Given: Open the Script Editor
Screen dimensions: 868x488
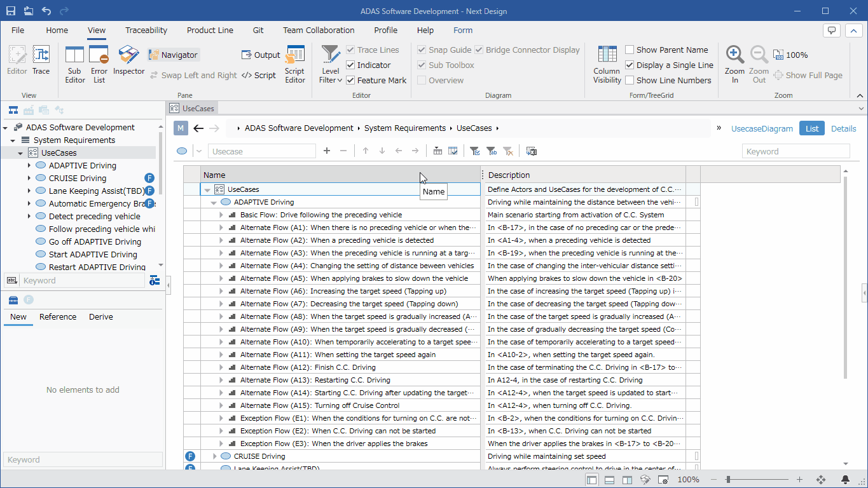Looking at the screenshot, I should pos(295,64).
